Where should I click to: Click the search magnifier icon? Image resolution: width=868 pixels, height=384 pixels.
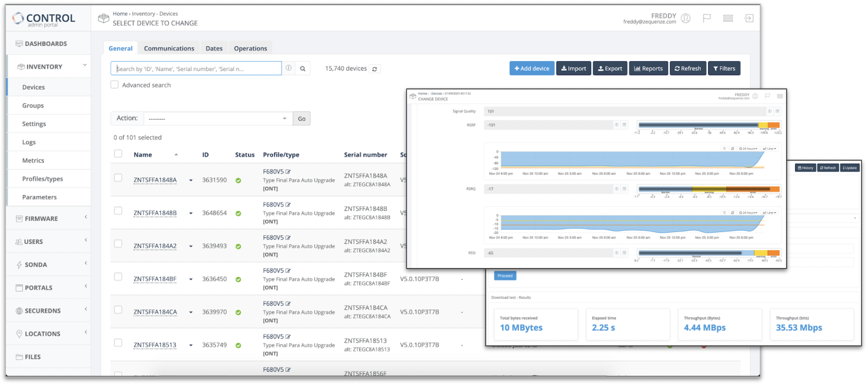(302, 69)
